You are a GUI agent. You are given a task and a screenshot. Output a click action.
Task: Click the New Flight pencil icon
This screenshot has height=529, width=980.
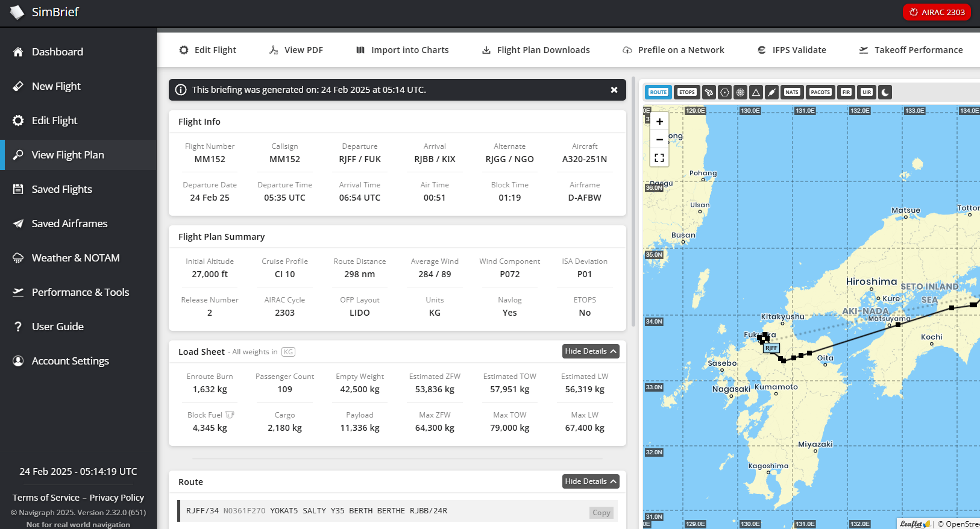18,86
